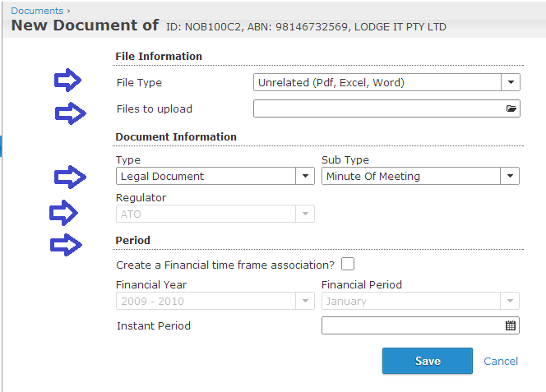Click the Cancel link

pyautogui.click(x=501, y=361)
